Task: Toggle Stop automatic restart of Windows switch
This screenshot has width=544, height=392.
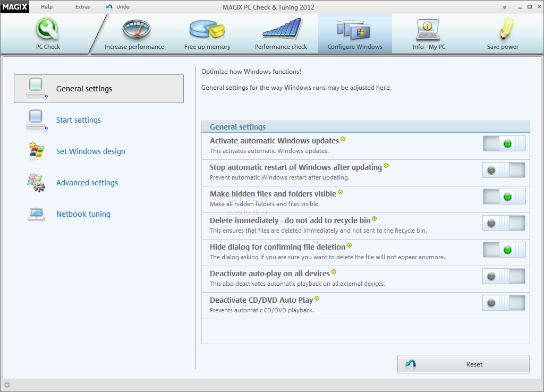Action: point(504,170)
